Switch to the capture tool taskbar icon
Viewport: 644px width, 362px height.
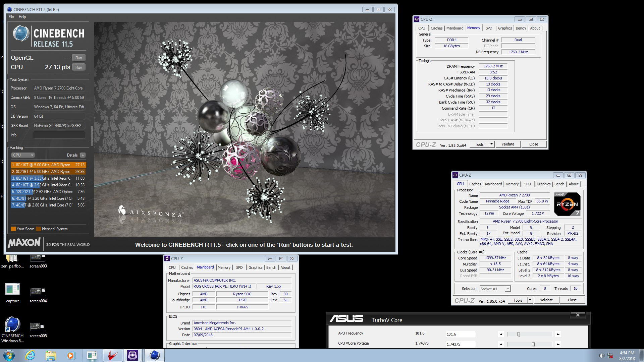click(92, 355)
